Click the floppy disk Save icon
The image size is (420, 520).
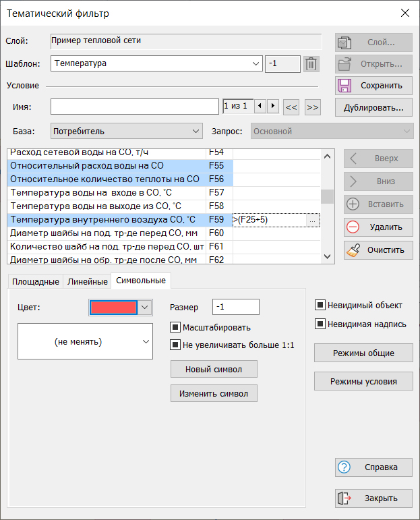pos(344,86)
